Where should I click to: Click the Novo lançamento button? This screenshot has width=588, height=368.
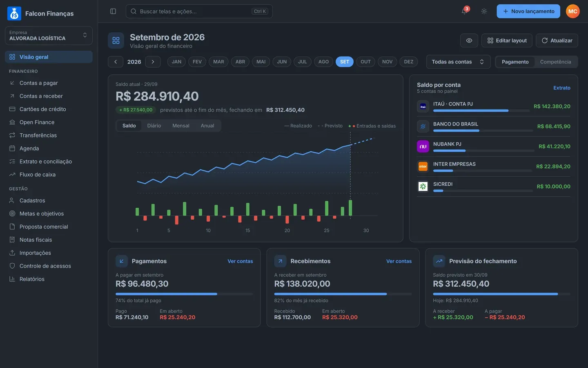528,11
